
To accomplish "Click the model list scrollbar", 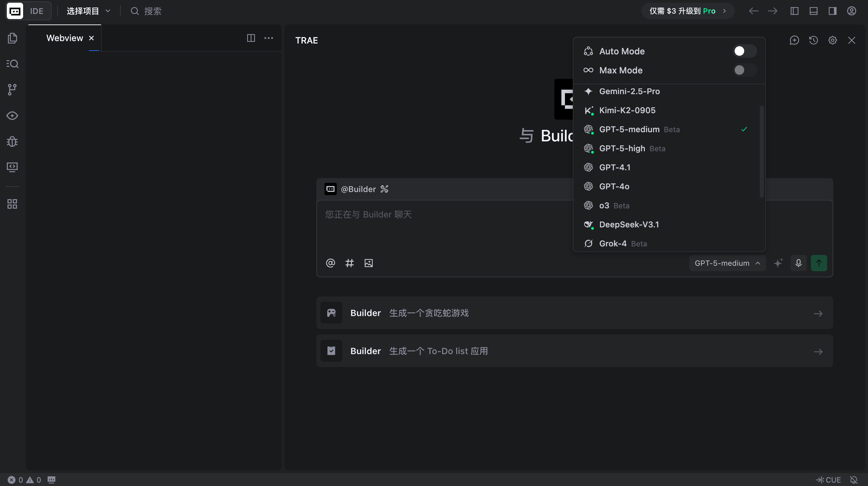I will (x=762, y=151).
